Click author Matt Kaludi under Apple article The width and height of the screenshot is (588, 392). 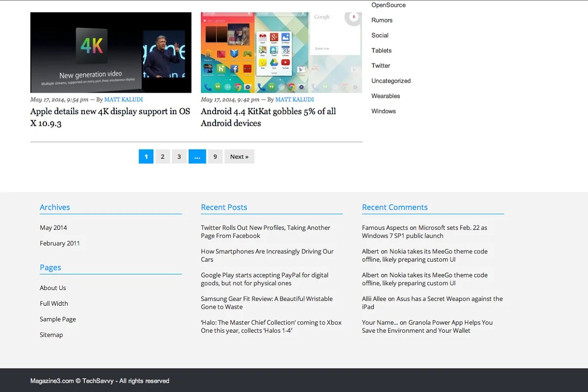(x=123, y=99)
